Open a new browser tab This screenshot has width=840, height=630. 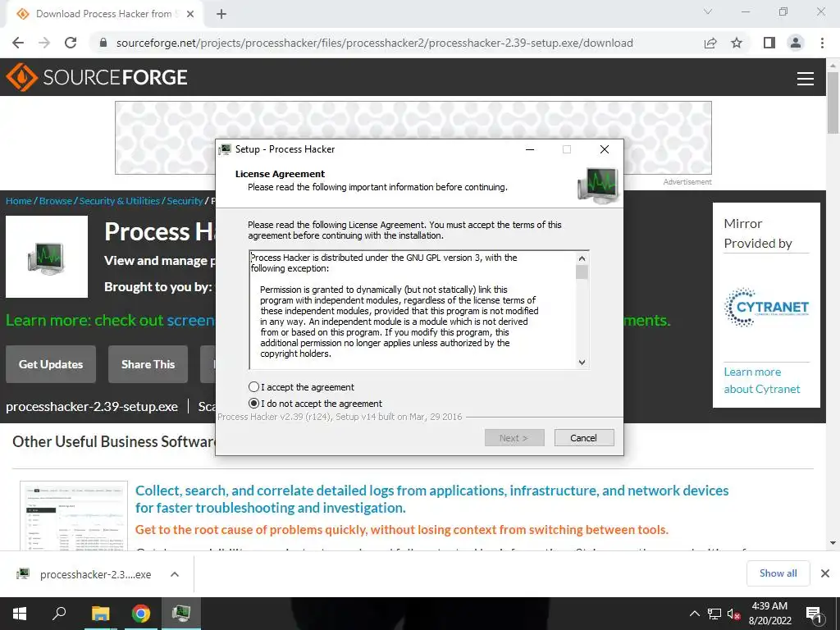point(221,14)
